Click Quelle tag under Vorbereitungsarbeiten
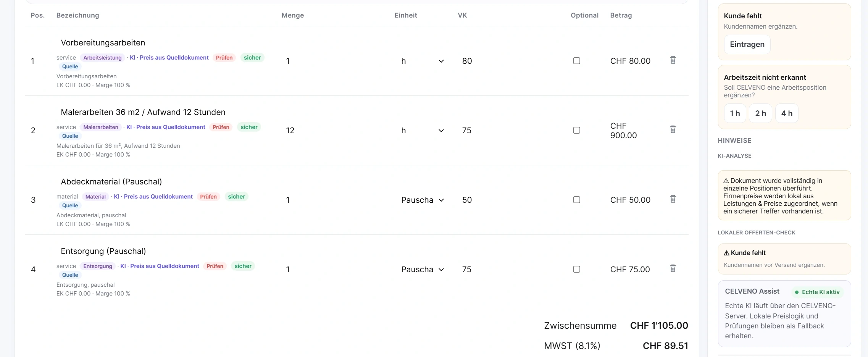Screen dimensions: 868x357 coord(70,66)
